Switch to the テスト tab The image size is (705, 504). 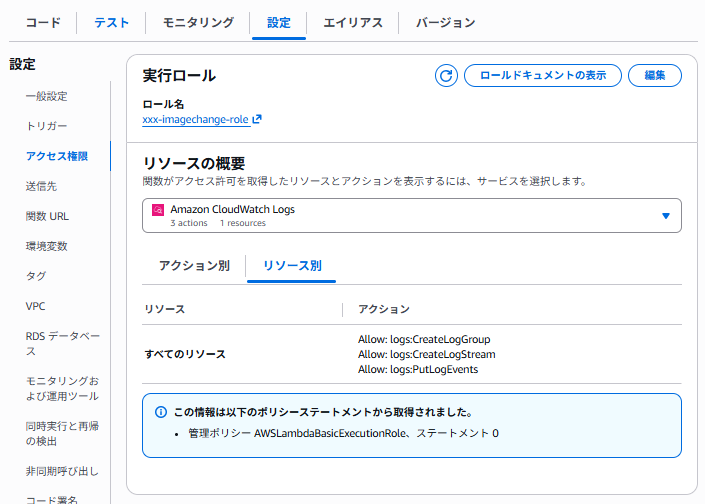pyautogui.click(x=112, y=22)
